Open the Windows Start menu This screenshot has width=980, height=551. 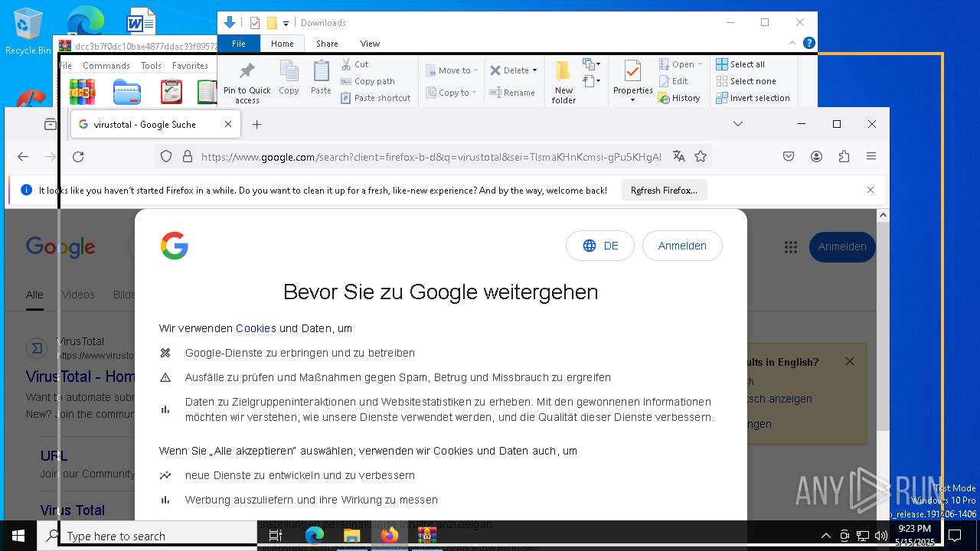click(18, 536)
